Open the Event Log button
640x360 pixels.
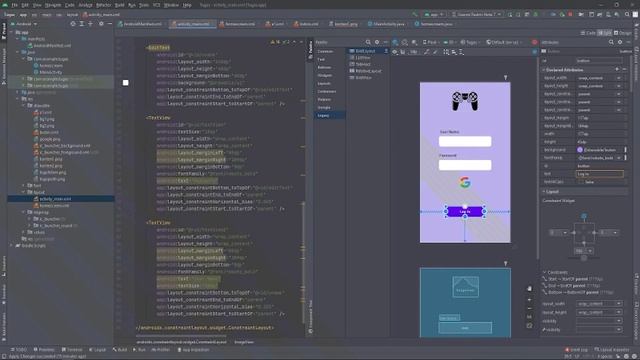click(576, 350)
